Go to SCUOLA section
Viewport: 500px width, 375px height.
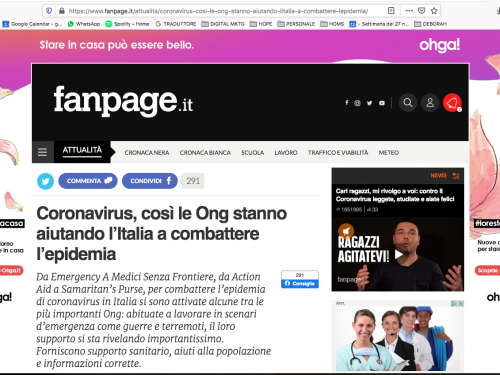pyautogui.click(x=252, y=152)
